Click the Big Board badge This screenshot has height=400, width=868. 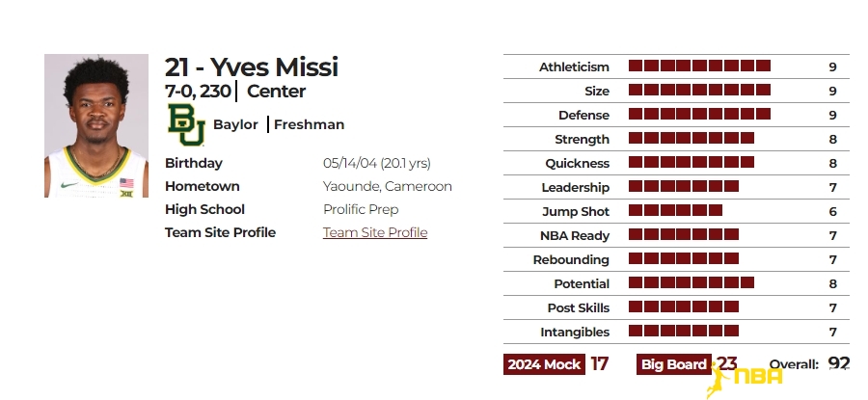[x=674, y=364]
